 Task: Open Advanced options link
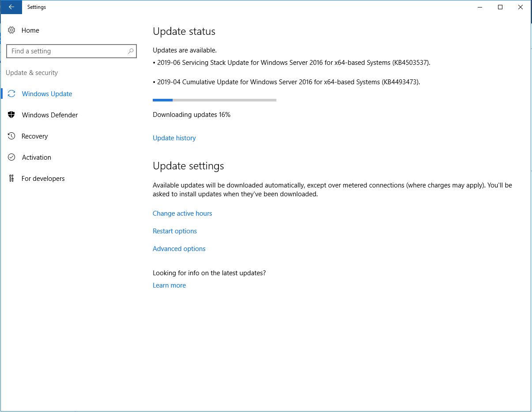179,249
